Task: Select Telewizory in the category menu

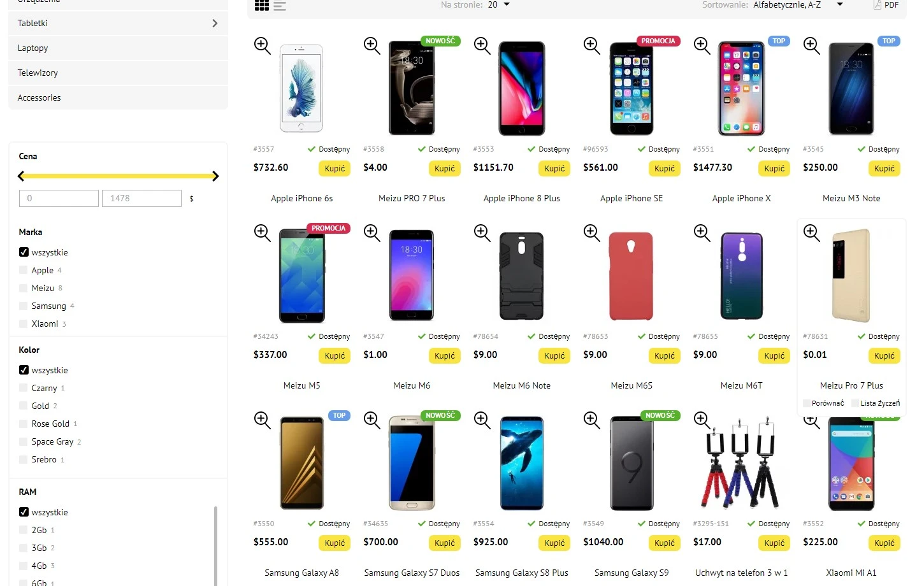Action: (118, 73)
